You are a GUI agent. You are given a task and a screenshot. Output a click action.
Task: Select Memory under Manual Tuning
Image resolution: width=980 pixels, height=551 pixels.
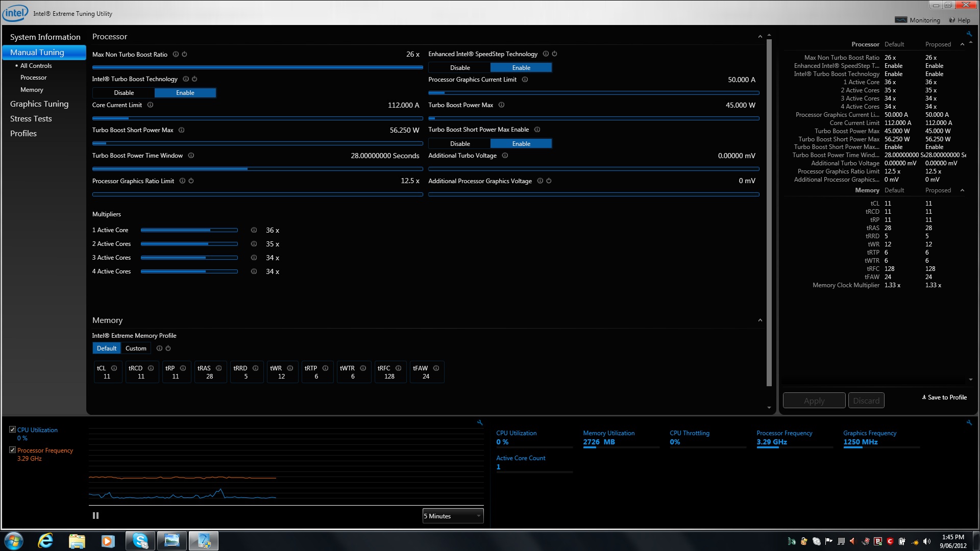point(32,90)
